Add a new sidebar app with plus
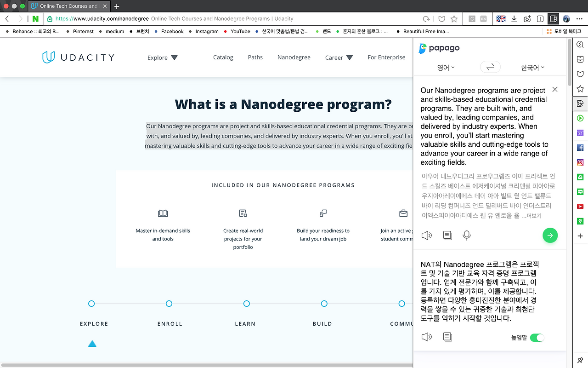588x368 pixels. pyautogui.click(x=580, y=236)
